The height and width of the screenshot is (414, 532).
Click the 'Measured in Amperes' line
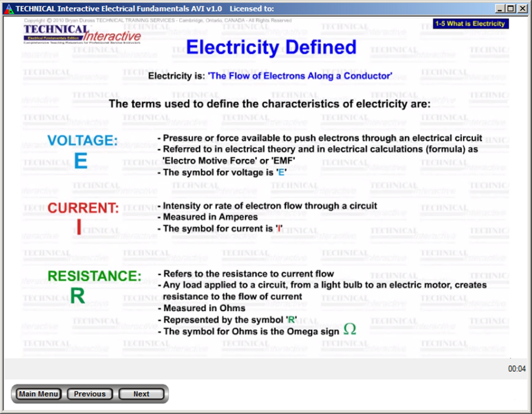pyautogui.click(x=207, y=217)
